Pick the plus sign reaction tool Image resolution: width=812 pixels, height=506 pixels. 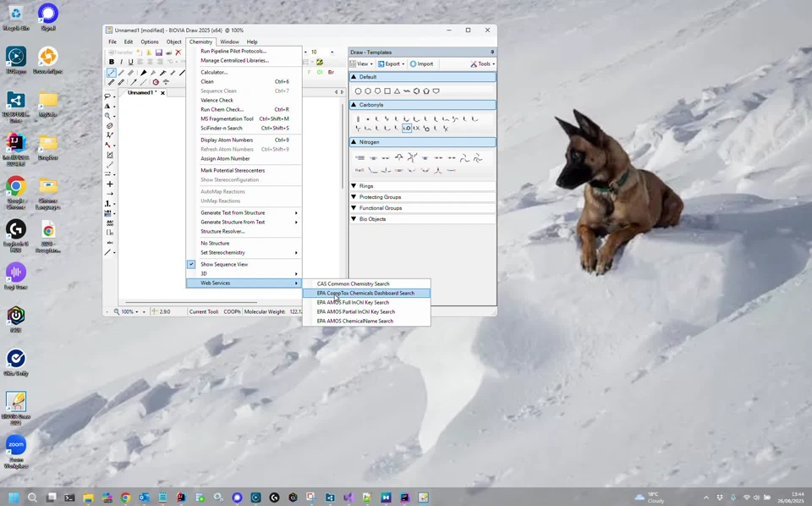pyautogui.click(x=109, y=184)
